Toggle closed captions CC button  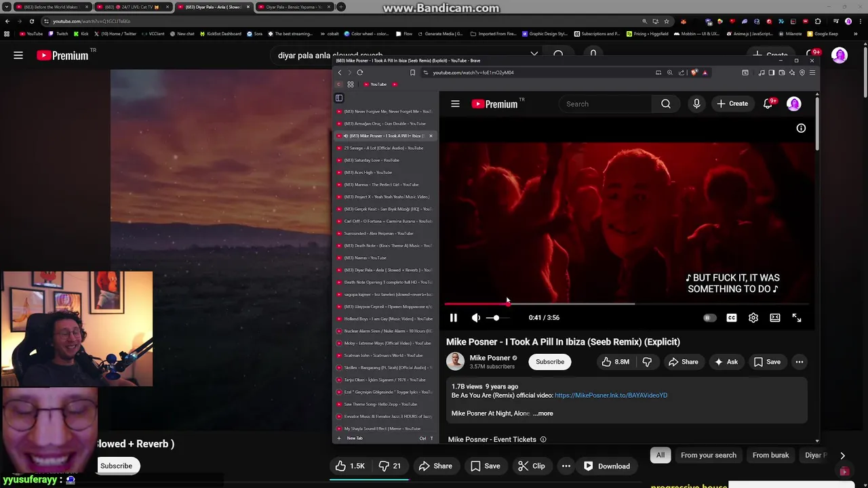click(732, 318)
